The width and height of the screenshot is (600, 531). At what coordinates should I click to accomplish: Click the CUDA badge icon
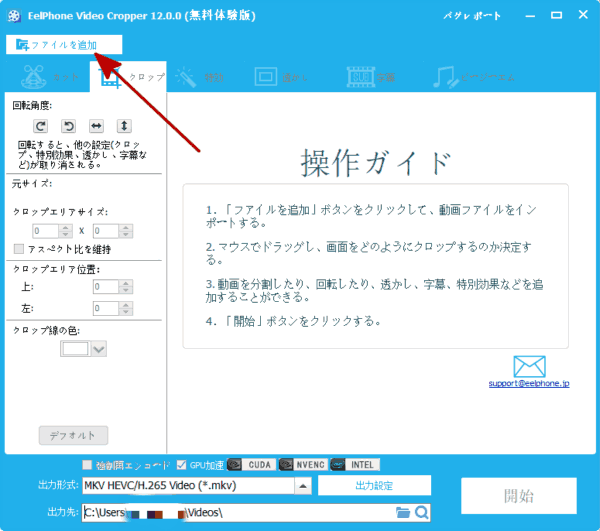coord(251,464)
